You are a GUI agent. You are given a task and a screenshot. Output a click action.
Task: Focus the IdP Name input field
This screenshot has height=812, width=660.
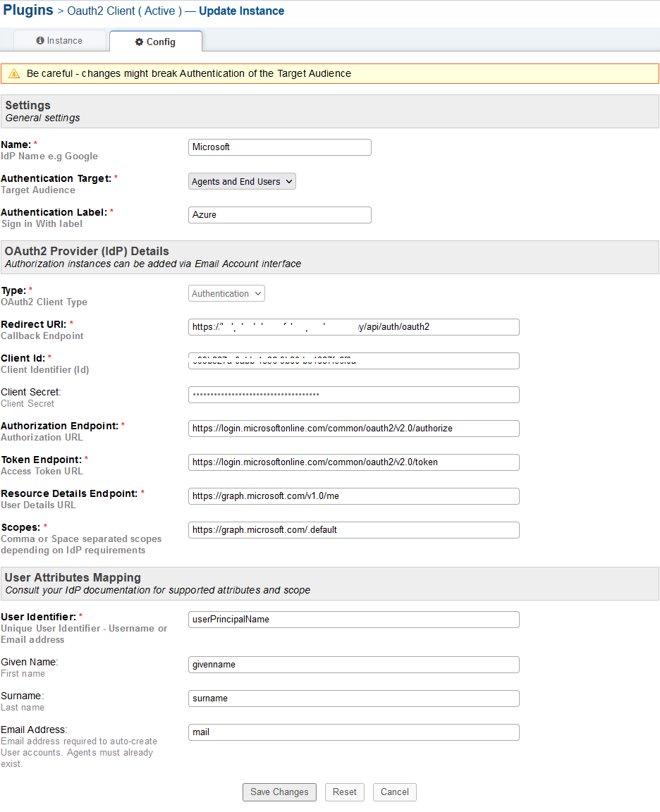(279, 147)
